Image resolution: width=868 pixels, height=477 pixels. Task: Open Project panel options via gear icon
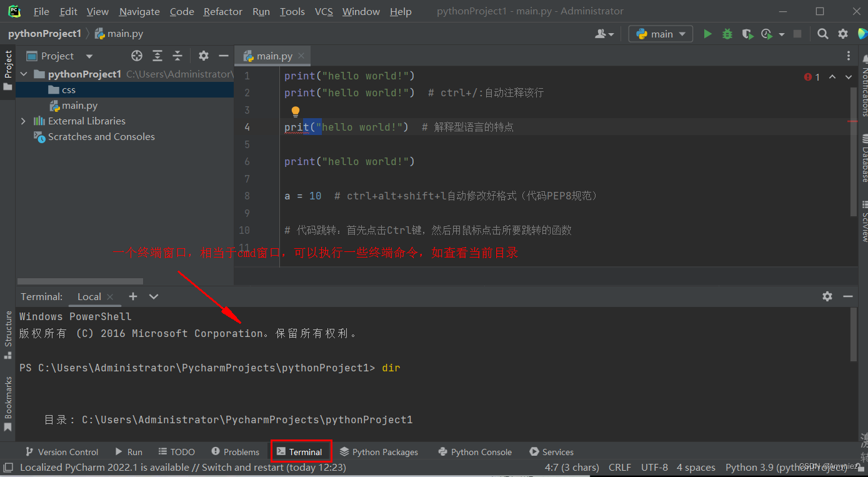204,56
